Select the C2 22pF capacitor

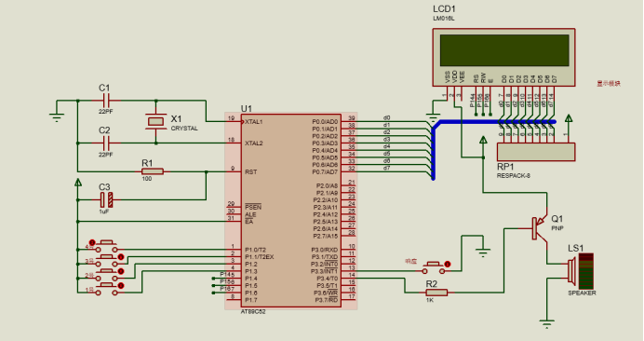pos(105,143)
